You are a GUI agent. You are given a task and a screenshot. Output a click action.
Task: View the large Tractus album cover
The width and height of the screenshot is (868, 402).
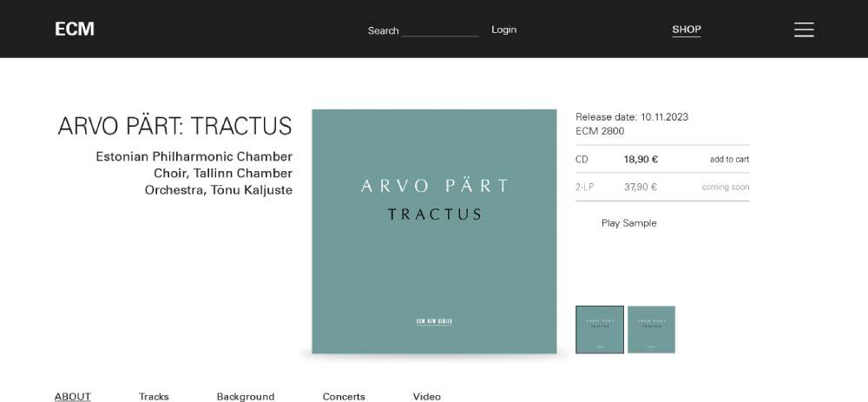pyautogui.click(x=434, y=232)
